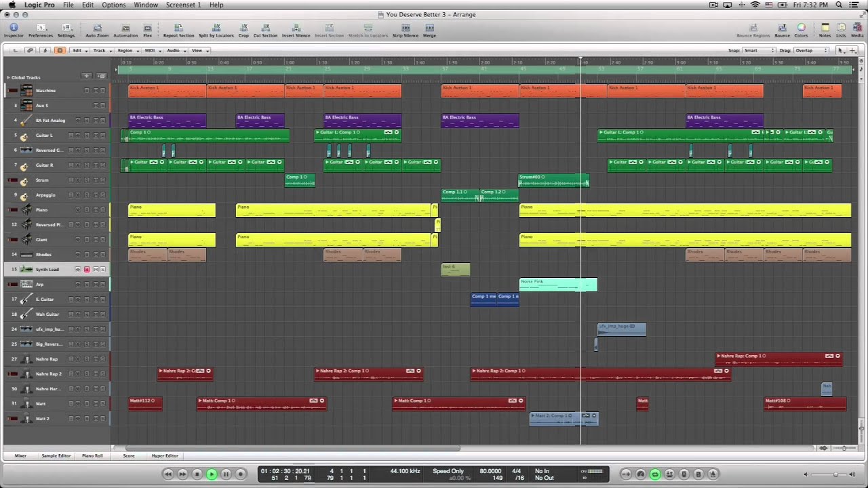Toggle the orange Catch button
Image resolution: width=868 pixels, height=488 pixels.
[60, 50]
